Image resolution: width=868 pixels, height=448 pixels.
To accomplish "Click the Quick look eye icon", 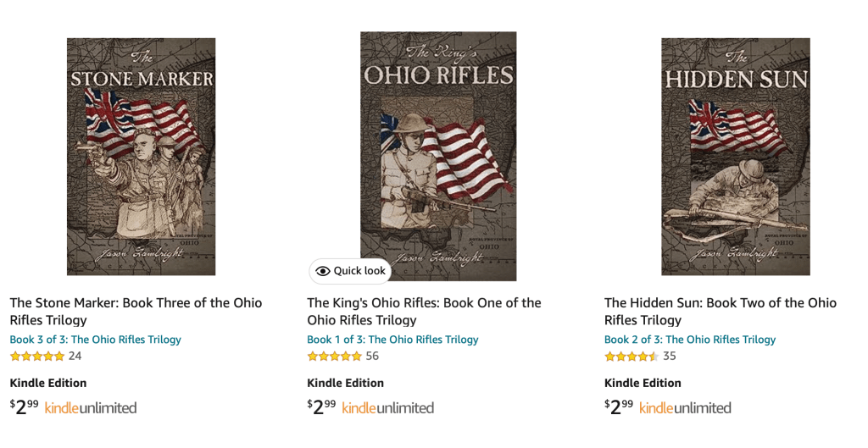I will 323,271.
